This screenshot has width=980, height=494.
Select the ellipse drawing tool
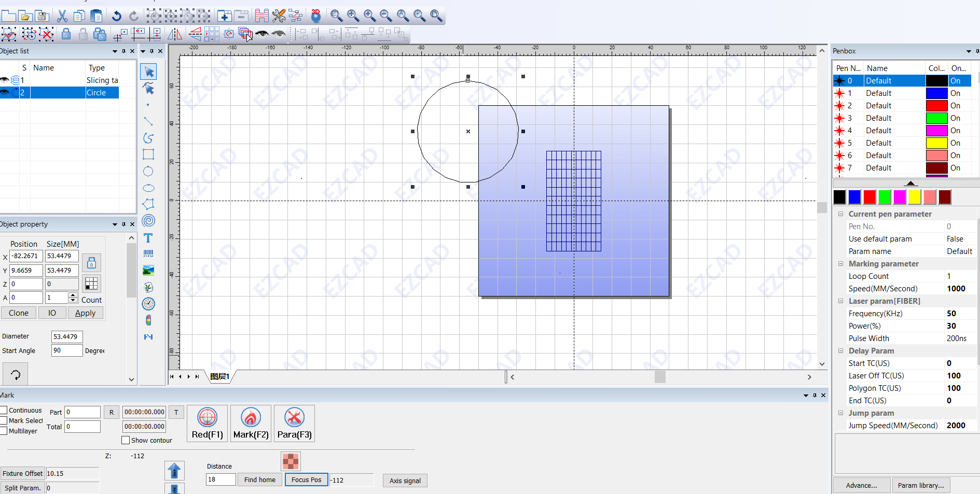click(148, 188)
